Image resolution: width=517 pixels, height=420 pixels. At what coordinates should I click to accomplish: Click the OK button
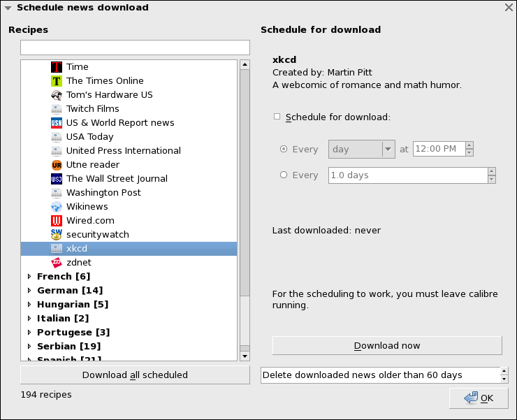point(479,398)
